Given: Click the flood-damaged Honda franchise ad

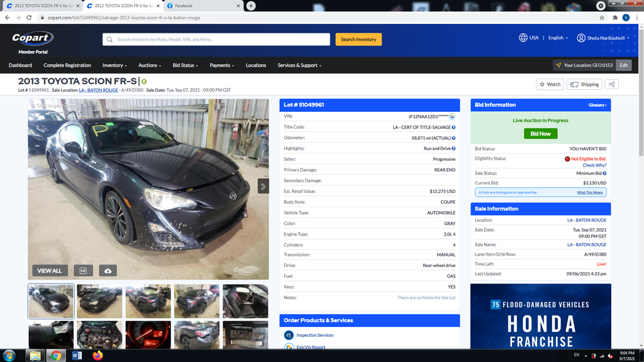Looking at the screenshot, I should (x=540, y=316).
